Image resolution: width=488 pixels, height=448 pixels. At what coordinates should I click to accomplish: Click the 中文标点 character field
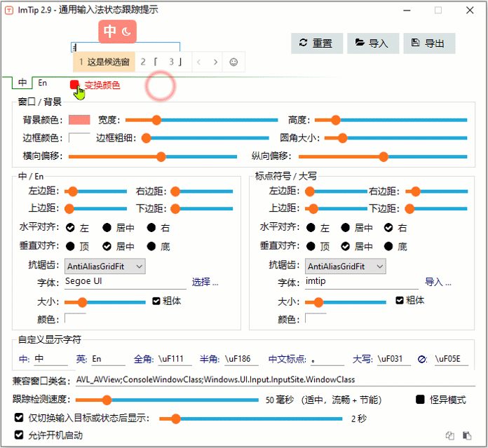click(x=327, y=359)
